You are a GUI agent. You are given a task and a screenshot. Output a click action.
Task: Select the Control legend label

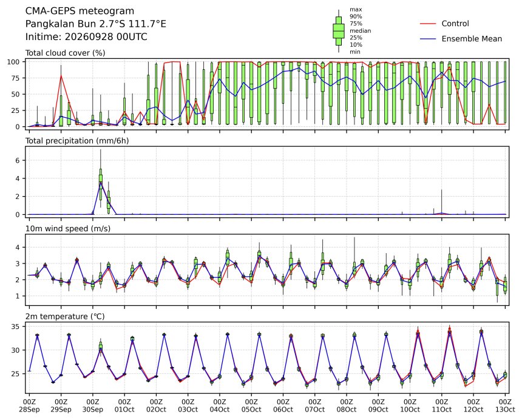click(x=455, y=24)
